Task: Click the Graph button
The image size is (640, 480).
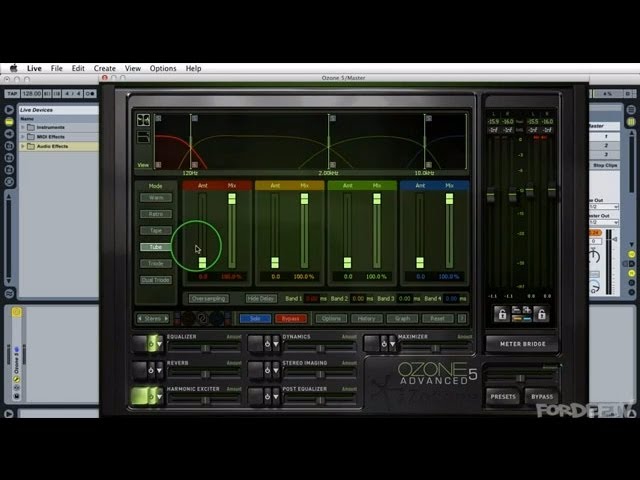Action: tap(402, 318)
